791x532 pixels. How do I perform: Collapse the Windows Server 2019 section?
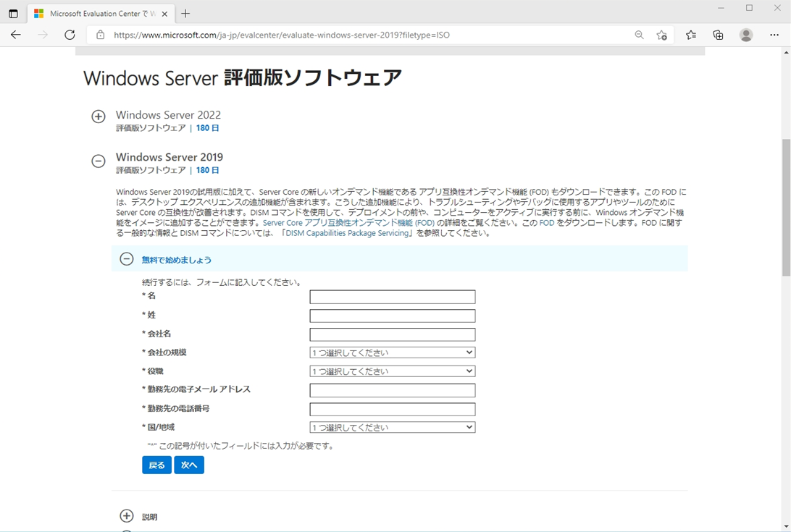[99, 161]
